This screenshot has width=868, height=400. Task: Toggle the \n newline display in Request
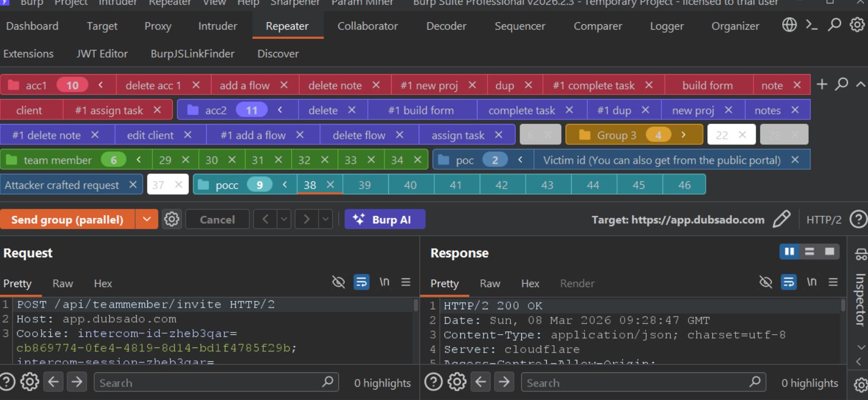(384, 283)
